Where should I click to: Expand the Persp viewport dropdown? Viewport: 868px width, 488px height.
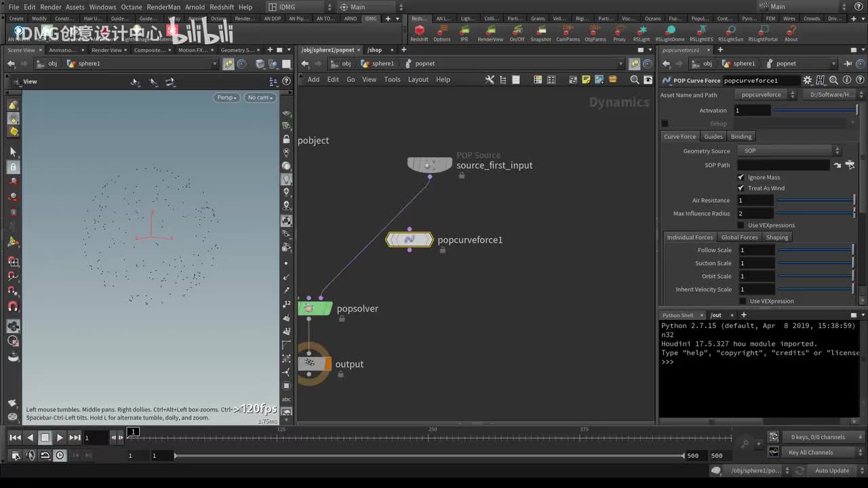pos(226,98)
